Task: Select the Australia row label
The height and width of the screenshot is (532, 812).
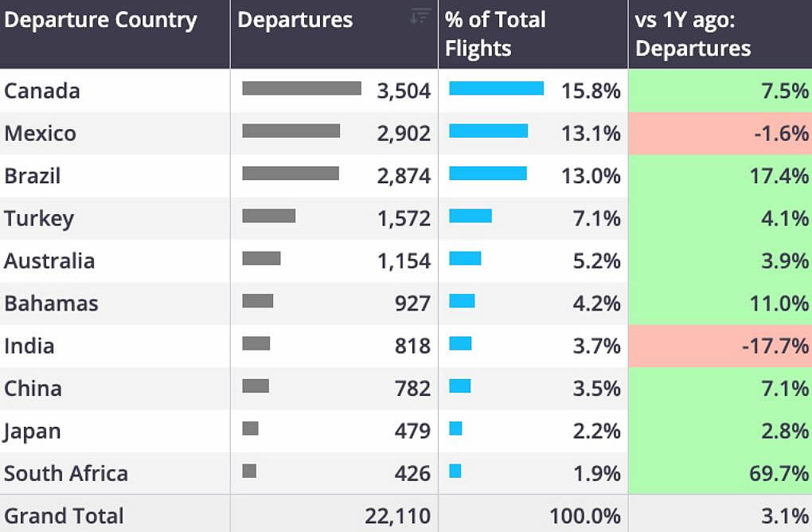Action: pos(49,261)
